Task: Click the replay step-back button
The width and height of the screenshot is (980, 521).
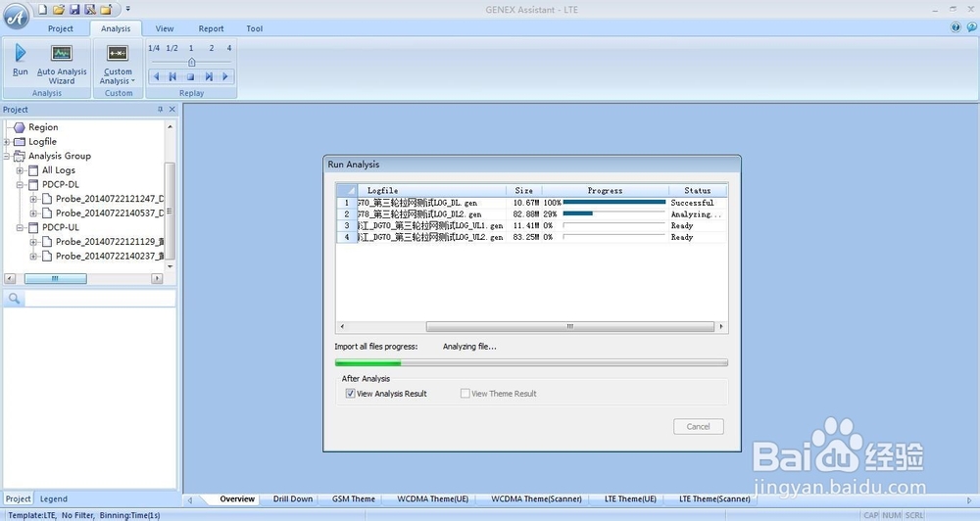Action: tap(172, 76)
